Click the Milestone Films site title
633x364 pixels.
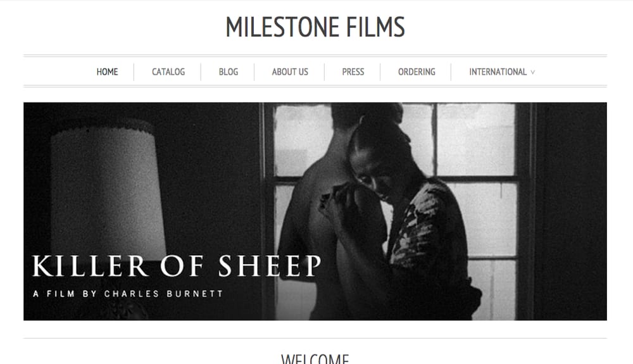click(x=315, y=27)
